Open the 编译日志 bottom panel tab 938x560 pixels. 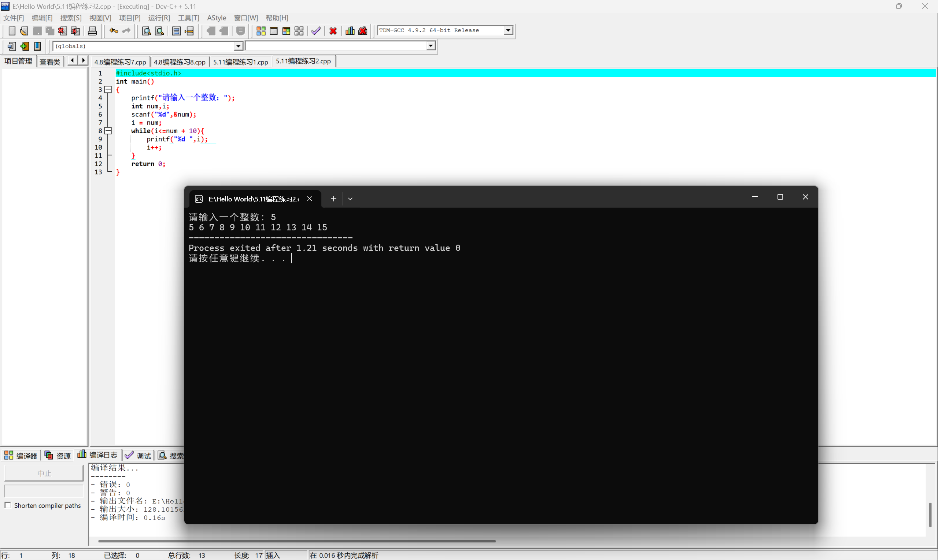coord(98,455)
